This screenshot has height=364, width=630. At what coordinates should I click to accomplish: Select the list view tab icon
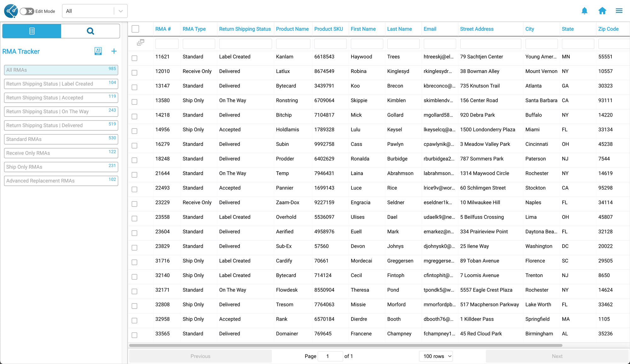pos(32,31)
